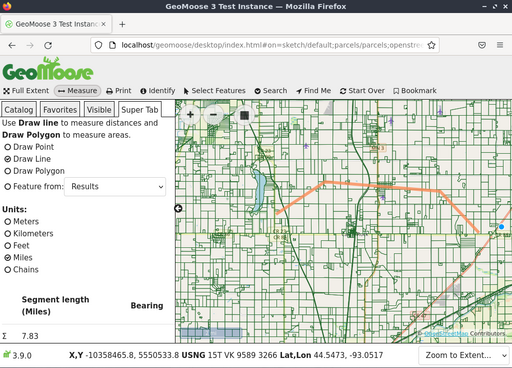Click the Full Extent tool
This screenshot has height=368, width=512.
pyautogui.click(x=26, y=91)
